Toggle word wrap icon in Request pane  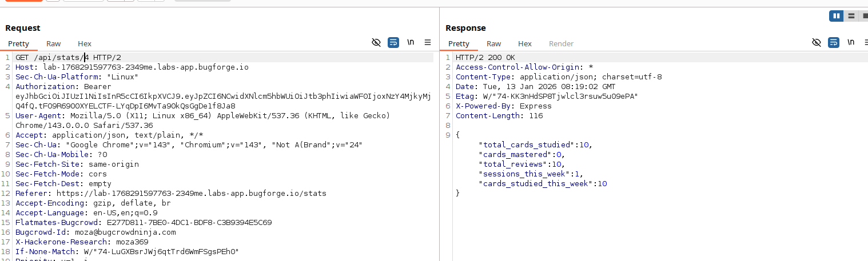(393, 43)
